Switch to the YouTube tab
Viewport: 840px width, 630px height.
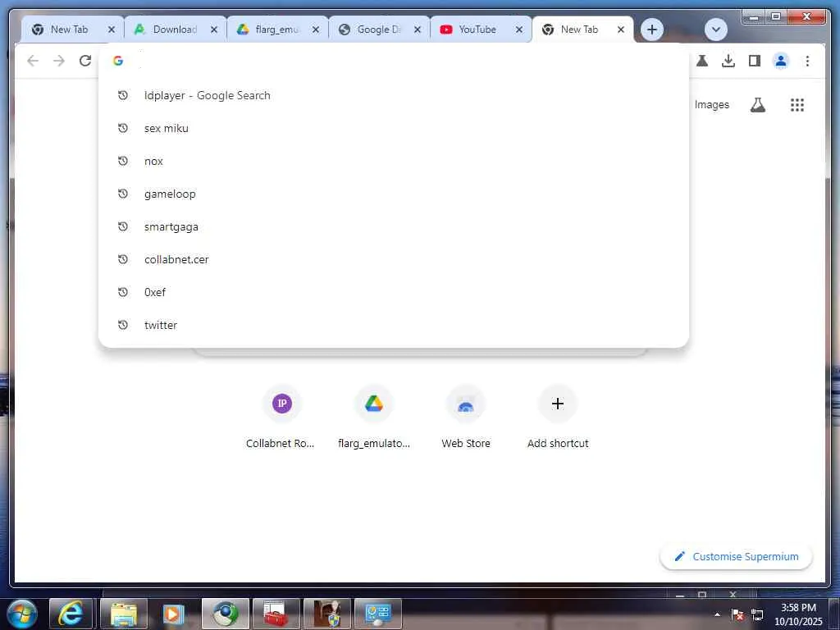(x=477, y=30)
